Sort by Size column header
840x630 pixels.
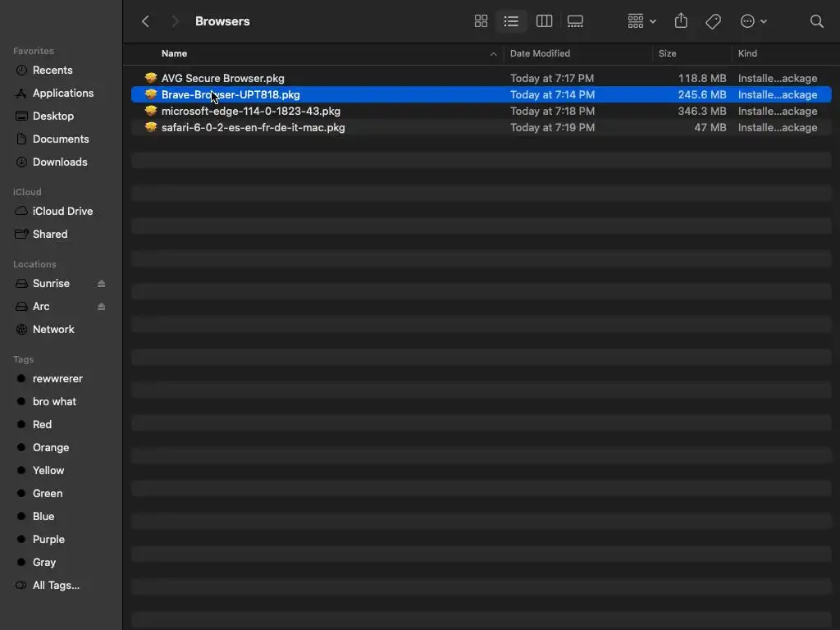(x=667, y=53)
